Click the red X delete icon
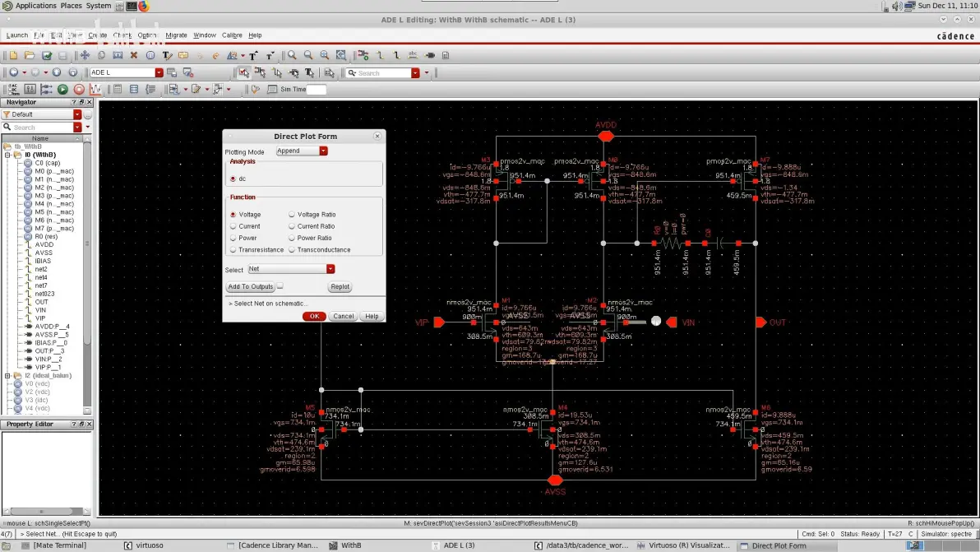Image resolution: width=980 pixels, height=552 pixels. (x=134, y=56)
